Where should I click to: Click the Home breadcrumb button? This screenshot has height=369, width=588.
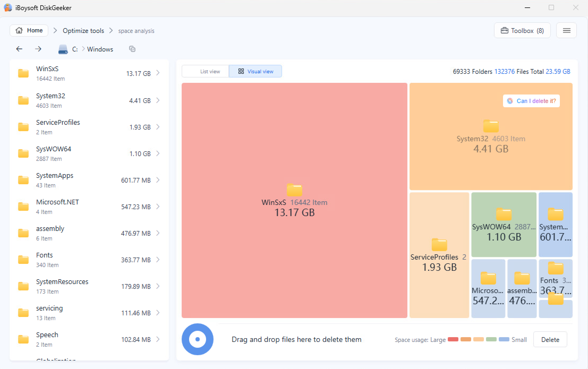click(29, 30)
